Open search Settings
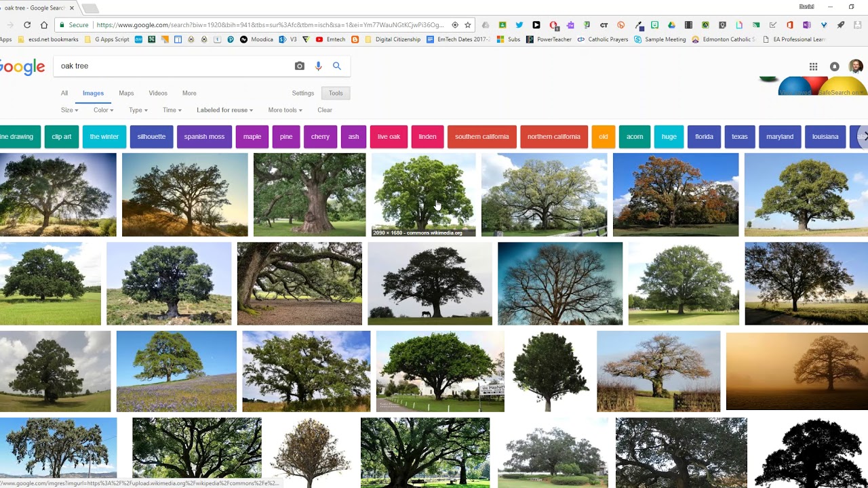The image size is (868, 488). [303, 93]
